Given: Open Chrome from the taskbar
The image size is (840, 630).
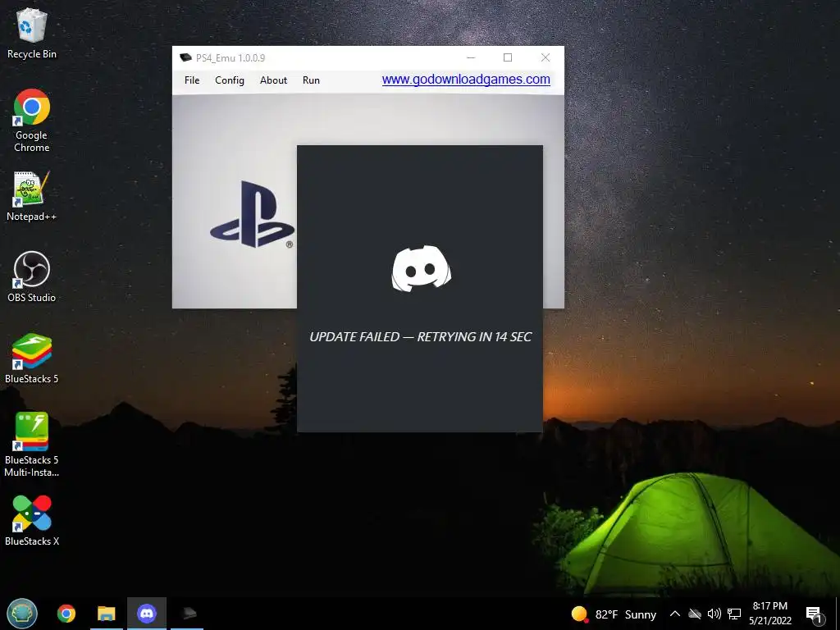Looking at the screenshot, I should (66, 614).
